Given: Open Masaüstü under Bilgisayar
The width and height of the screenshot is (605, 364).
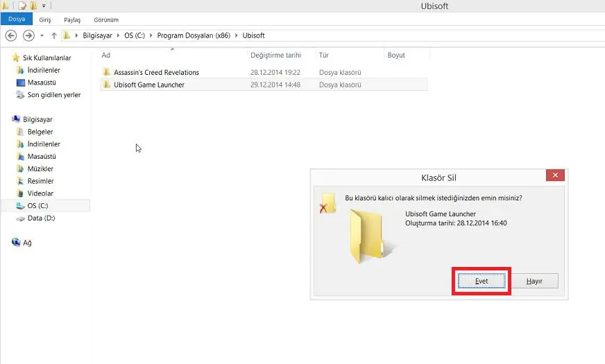Looking at the screenshot, I should click(x=42, y=157).
